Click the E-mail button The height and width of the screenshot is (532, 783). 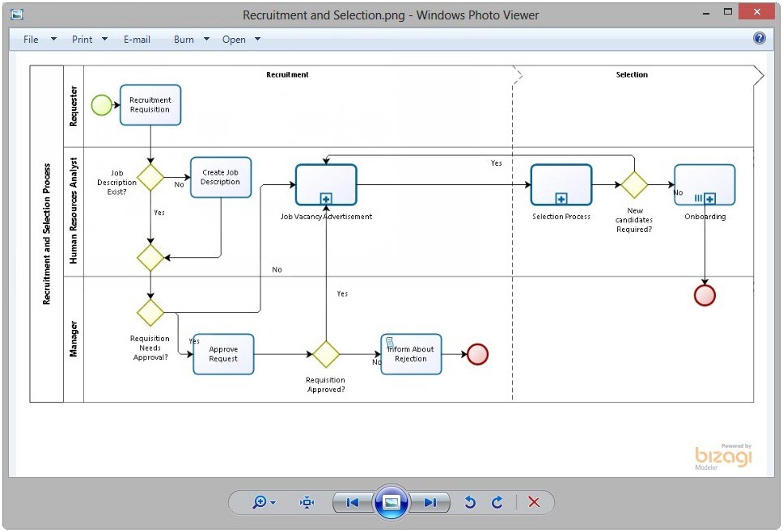137,40
